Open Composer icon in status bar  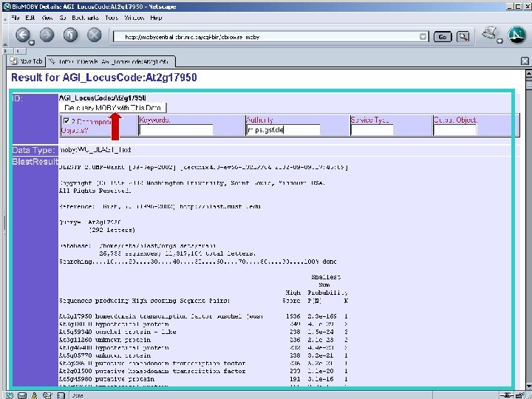coord(47,395)
